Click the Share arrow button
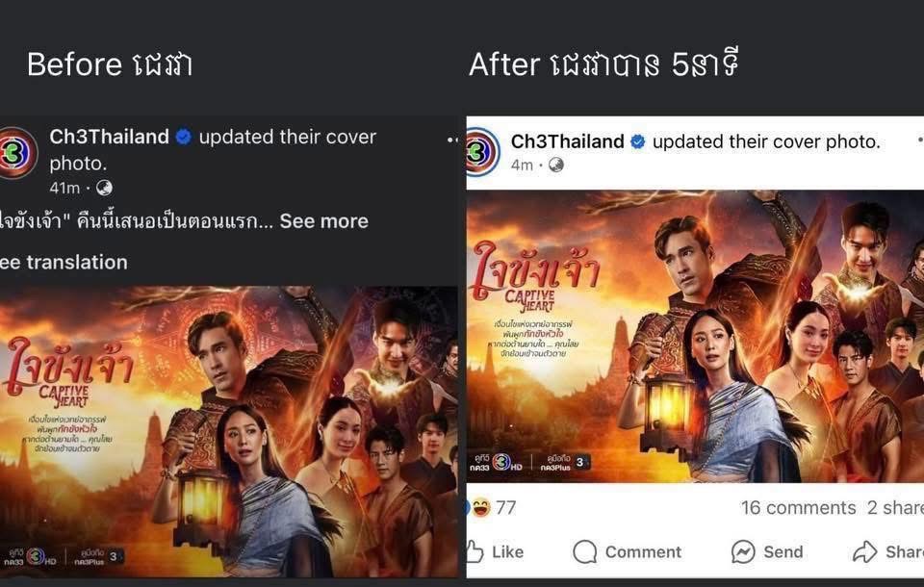924x587 pixels. click(888, 551)
